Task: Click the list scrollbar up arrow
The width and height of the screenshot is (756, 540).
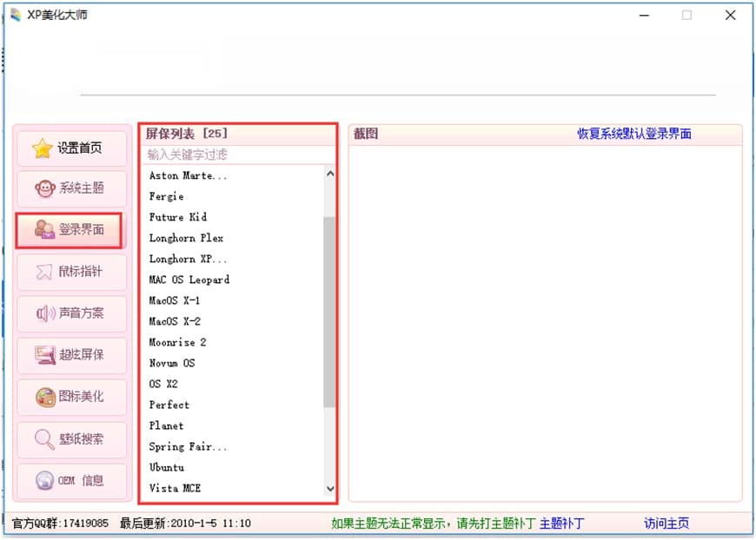Action: 330,174
